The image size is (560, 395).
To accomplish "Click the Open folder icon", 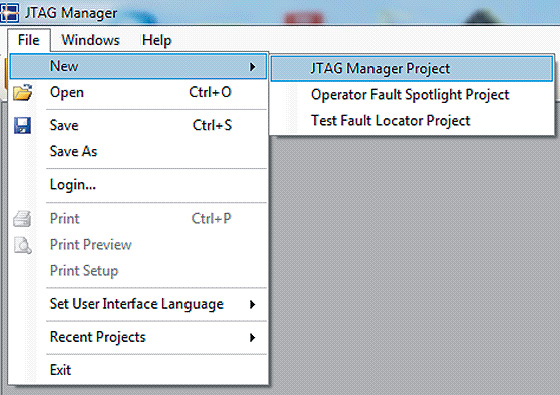I will (x=22, y=92).
